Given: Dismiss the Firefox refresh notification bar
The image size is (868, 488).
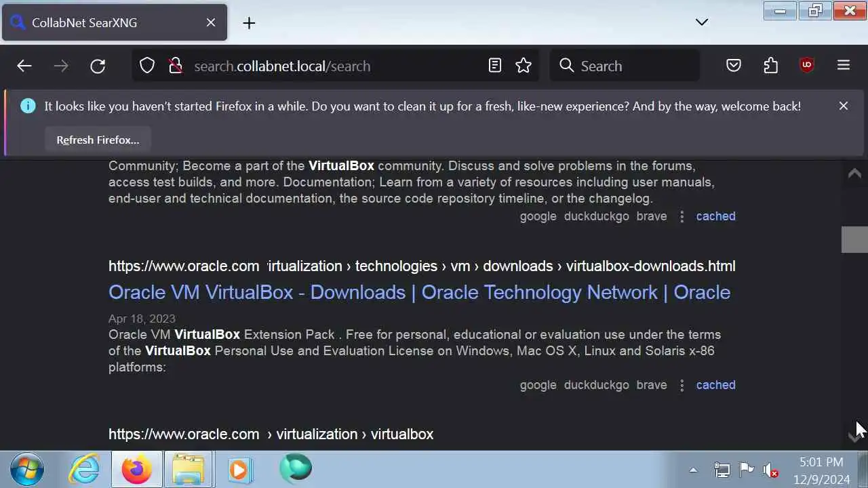Looking at the screenshot, I should 844,106.
